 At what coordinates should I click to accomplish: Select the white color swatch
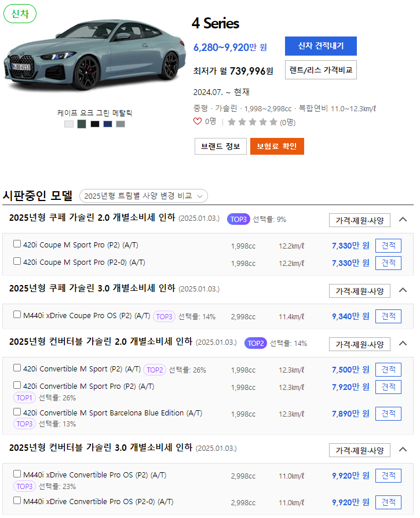[69, 124]
